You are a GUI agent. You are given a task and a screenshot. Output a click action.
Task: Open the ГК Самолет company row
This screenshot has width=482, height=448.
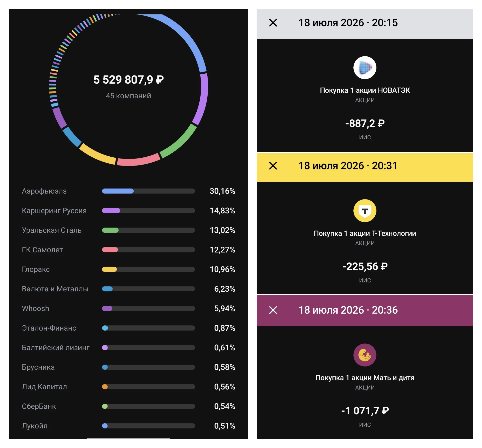click(x=129, y=250)
